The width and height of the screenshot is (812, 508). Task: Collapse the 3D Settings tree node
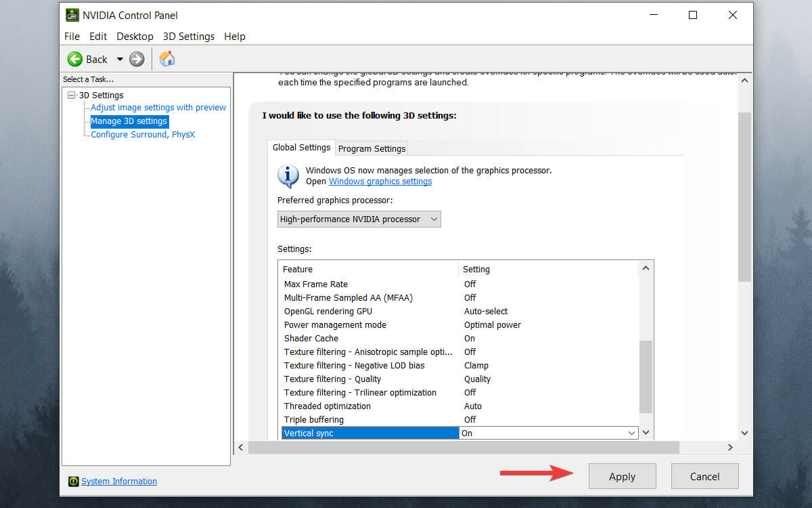(x=72, y=96)
